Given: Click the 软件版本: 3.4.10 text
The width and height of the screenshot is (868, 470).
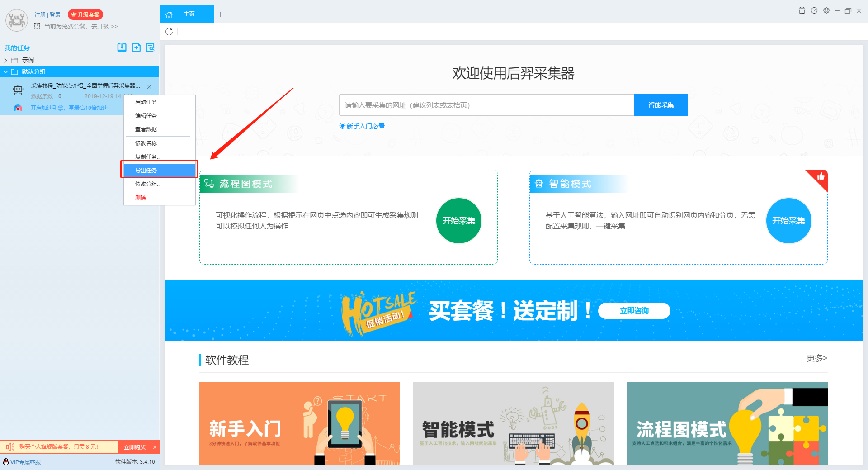Looking at the screenshot, I should point(135,462).
